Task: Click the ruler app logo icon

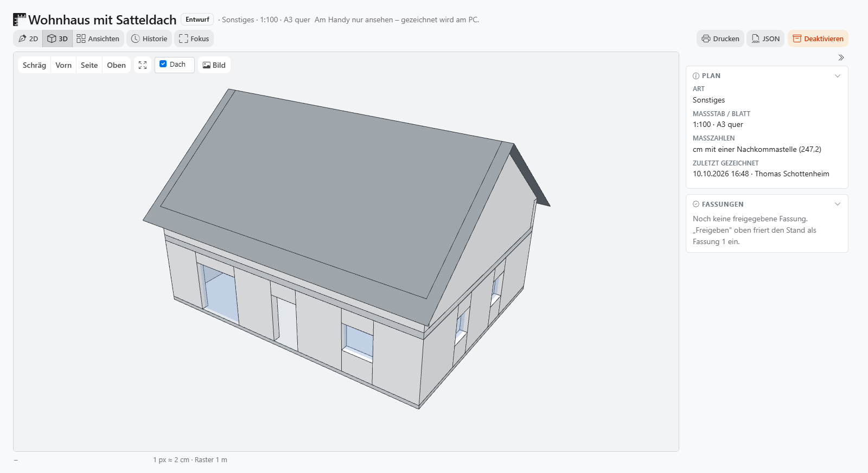Action: 20,20
